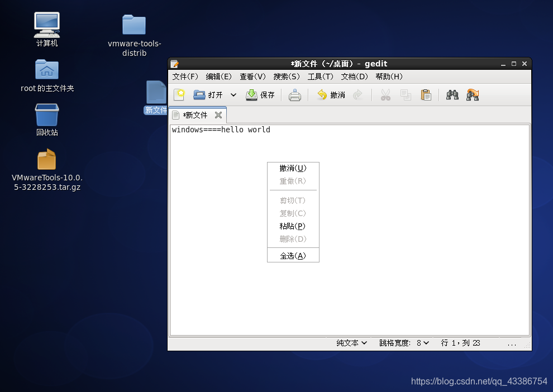Click the copy icon in toolbar

(406, 95)
